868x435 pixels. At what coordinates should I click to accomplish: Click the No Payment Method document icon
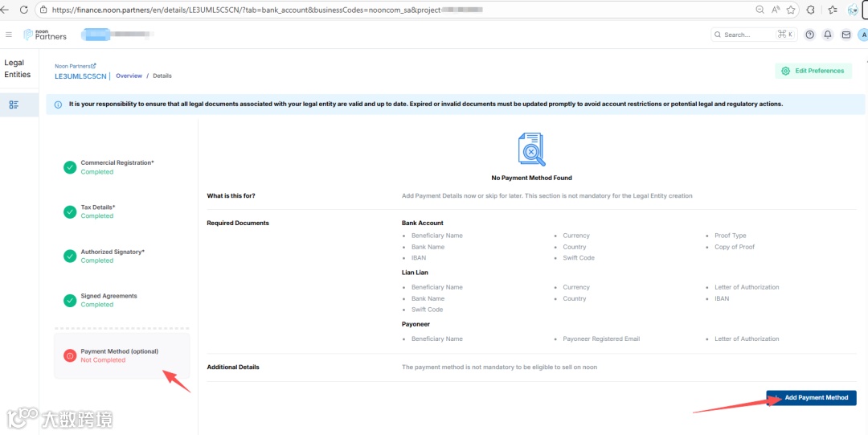pos(531,150)
